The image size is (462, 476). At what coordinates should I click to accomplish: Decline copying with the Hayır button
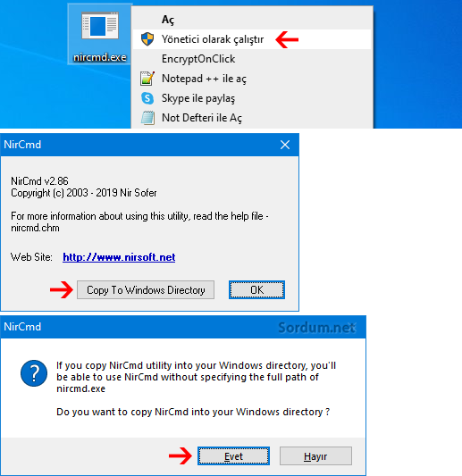point(315,456)
